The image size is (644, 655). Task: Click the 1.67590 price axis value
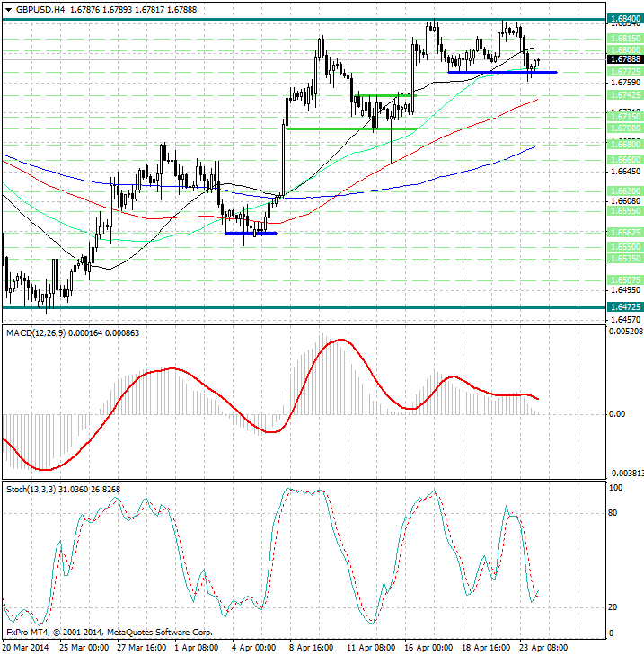625,83
